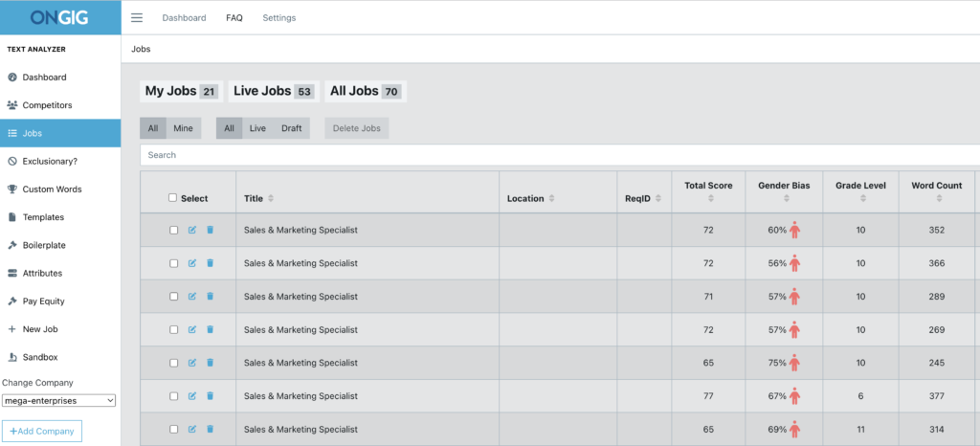Open Competitors via its people icon
This screenshot has width=980, height=446.
point(11,105)
